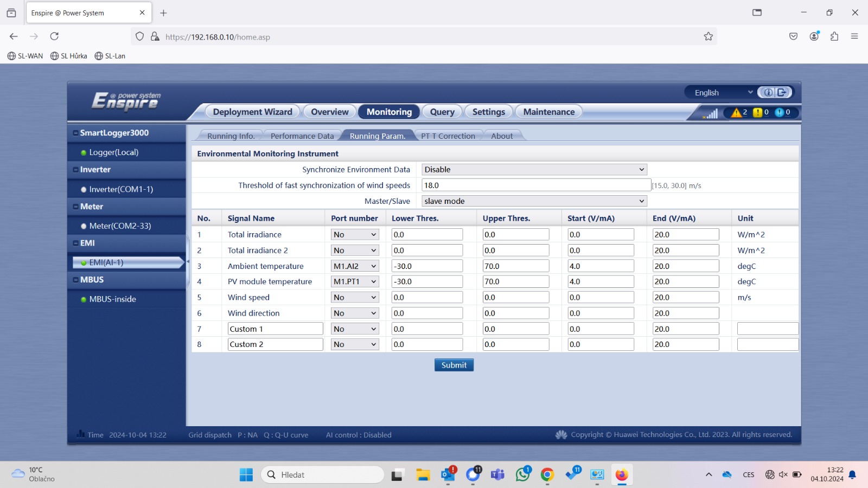Open the Query menu
This screenshot has width=868, height=488.
pos(442,112)
